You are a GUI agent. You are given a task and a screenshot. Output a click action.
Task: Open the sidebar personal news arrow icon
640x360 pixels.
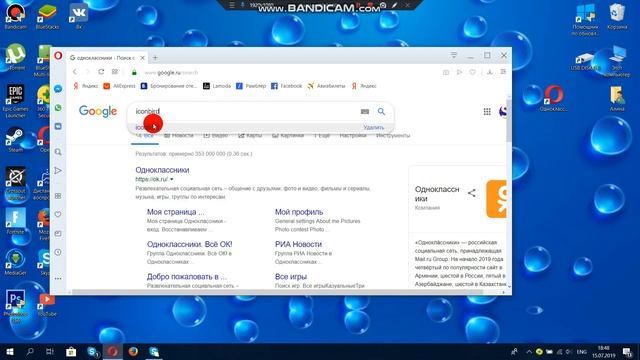tap(58, 171)
